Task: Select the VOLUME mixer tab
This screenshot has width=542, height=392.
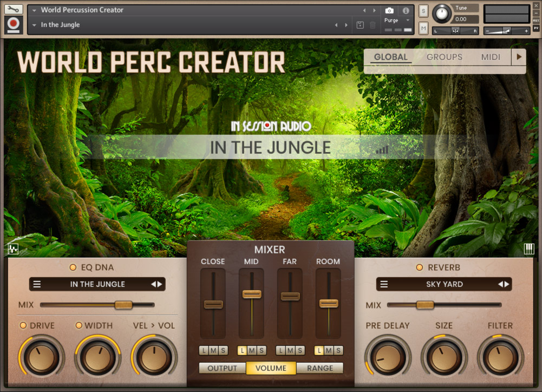Action: click(271, 368)
